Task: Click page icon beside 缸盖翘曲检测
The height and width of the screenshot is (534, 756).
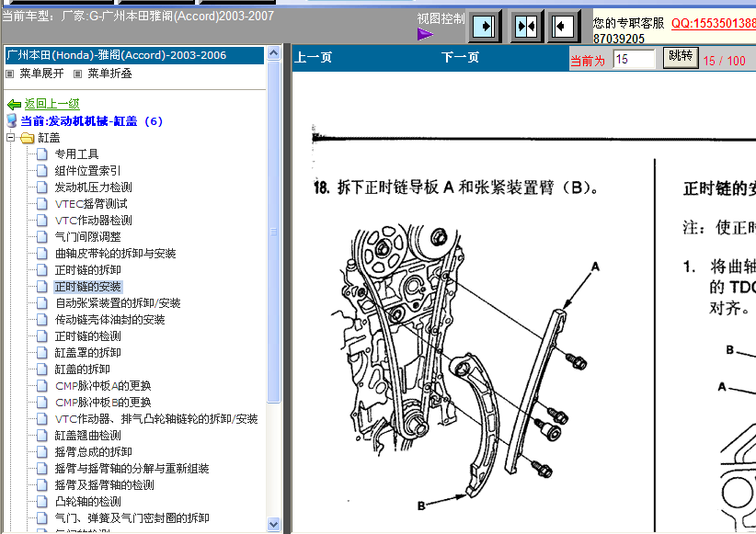Action: point(42,436)
